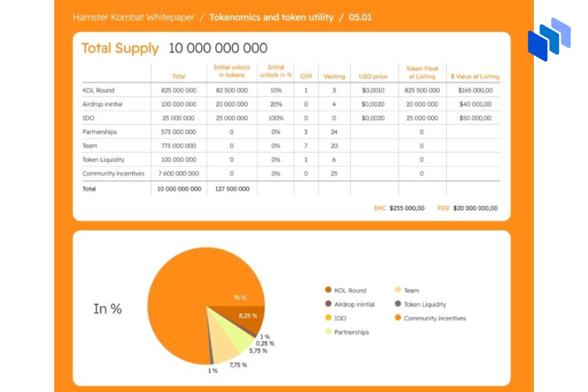Click the "Team" row label in table
588x392 pixels.
pos(90,146)
